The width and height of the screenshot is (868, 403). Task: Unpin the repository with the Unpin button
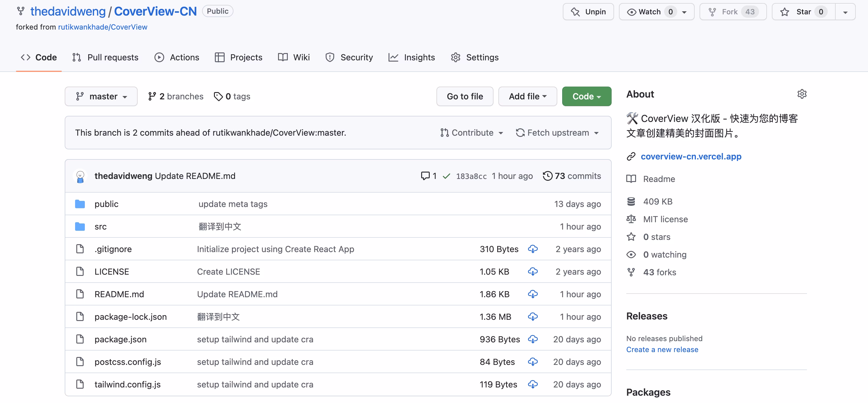tap(588, 12)
